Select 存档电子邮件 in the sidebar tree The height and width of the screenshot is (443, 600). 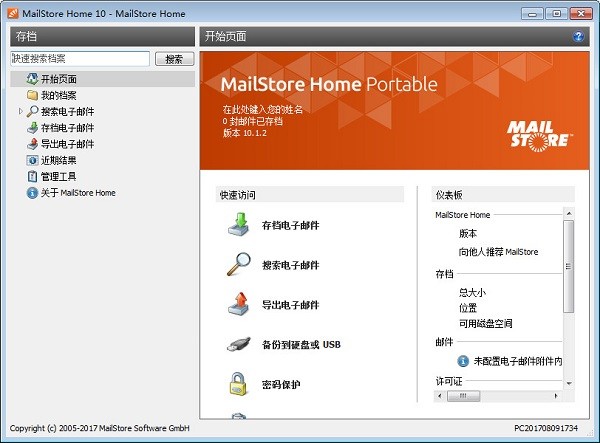pyautogui.click(x=67, y=128)
